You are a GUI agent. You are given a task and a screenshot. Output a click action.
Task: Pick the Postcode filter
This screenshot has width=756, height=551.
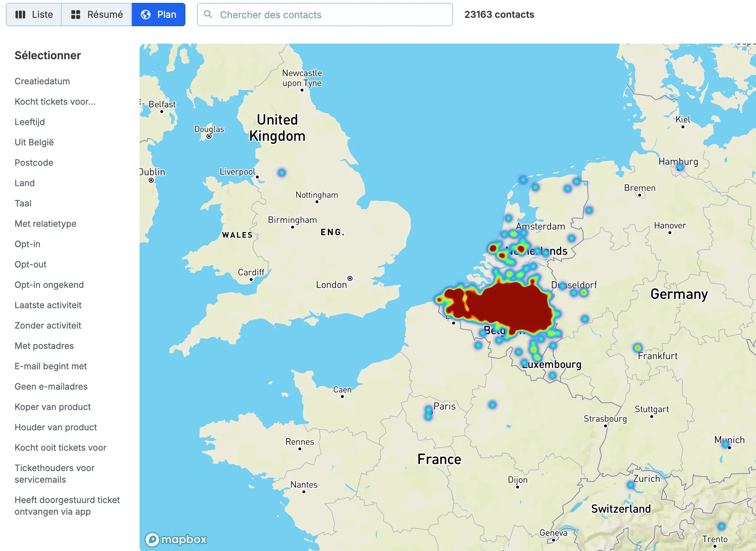coord(34,163)
